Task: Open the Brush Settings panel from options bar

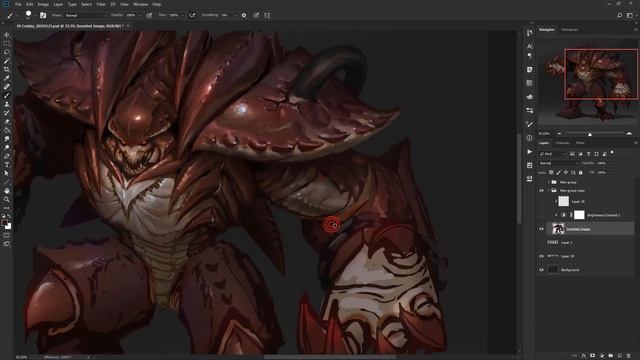Action: [x=43, y=16]
